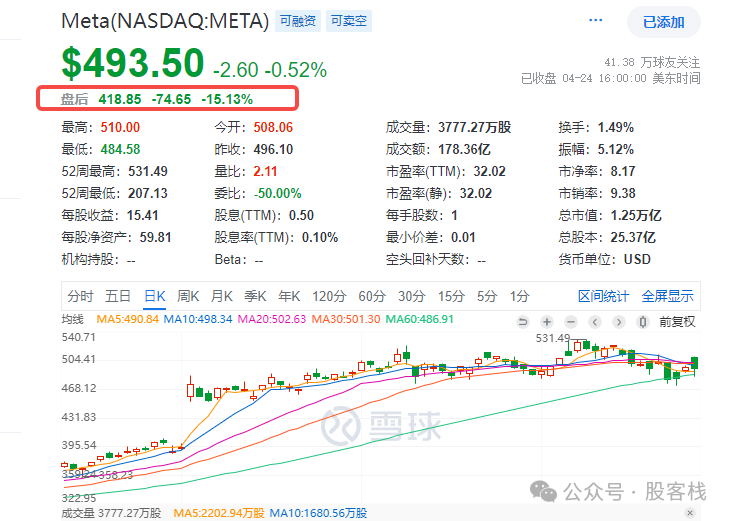The image size is (730, 521).
Task: Shift the chart left with the chevron
Action: [595, 322]
